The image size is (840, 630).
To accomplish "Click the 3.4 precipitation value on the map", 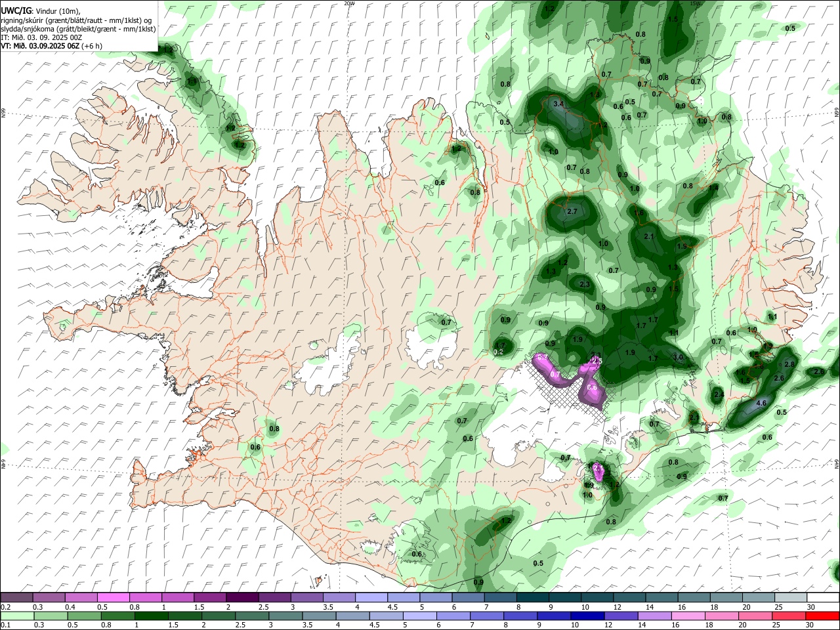I will coord(558,104).
